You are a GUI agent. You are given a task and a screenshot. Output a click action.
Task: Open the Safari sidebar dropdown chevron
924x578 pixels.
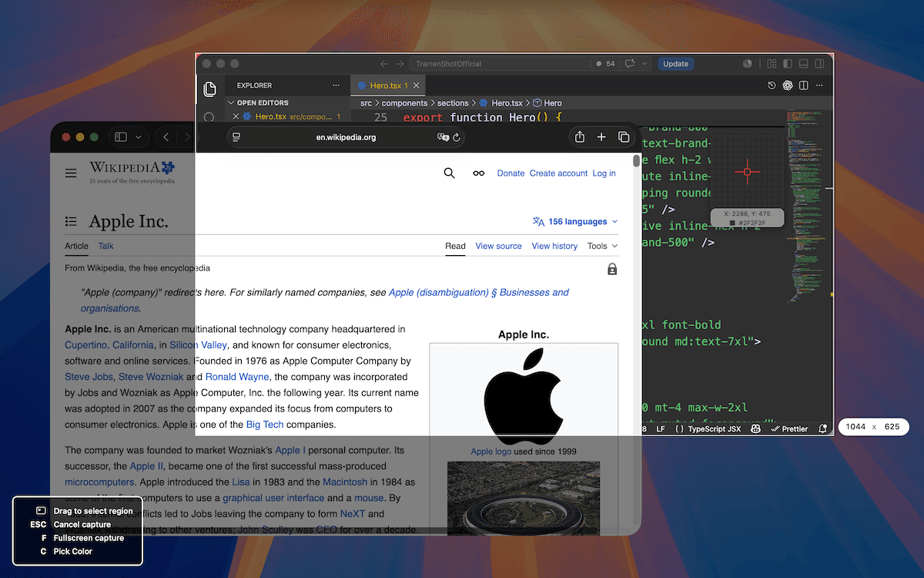pyautogui.click(x=139, y=137)
